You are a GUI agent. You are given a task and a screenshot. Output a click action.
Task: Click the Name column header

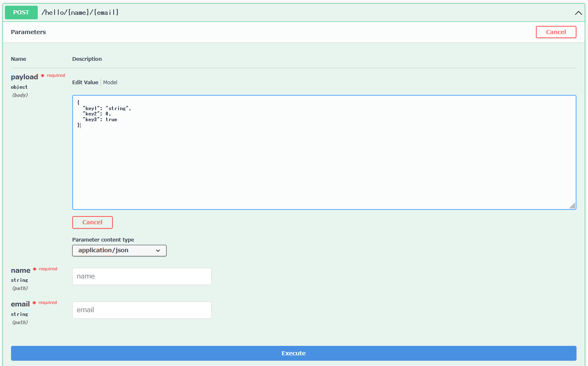[x=18, y=59]
